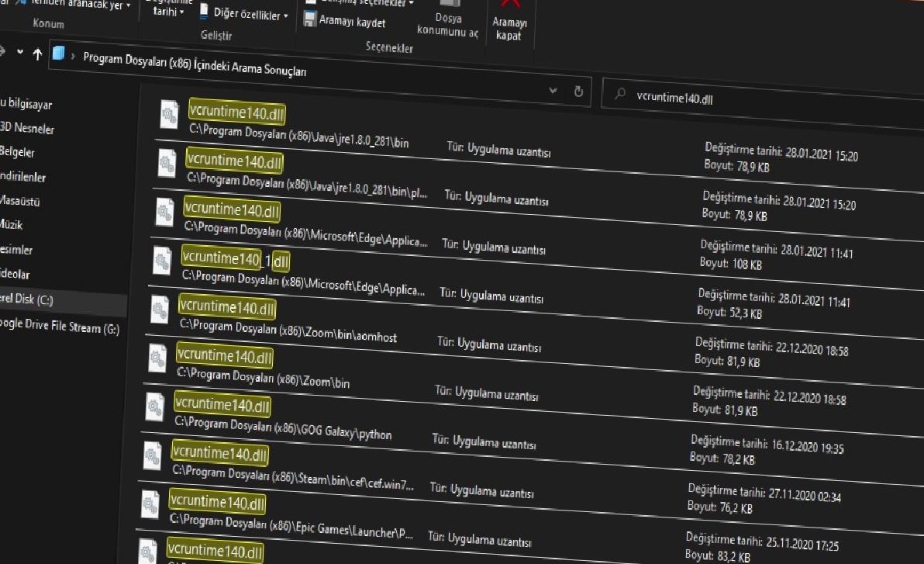Select vcruntime140.dll in Java\jre1.8.0_281\bin

[x=237, y=112]
